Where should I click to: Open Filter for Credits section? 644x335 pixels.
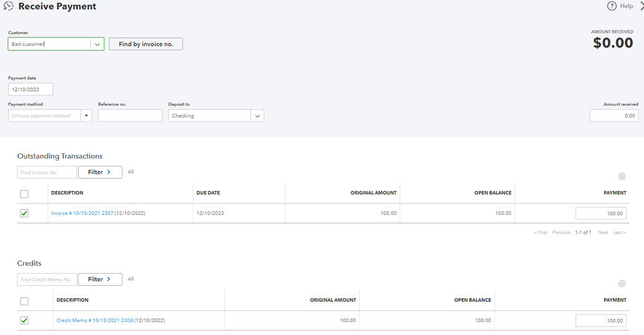pyautogui.click(x=100, y=279)
